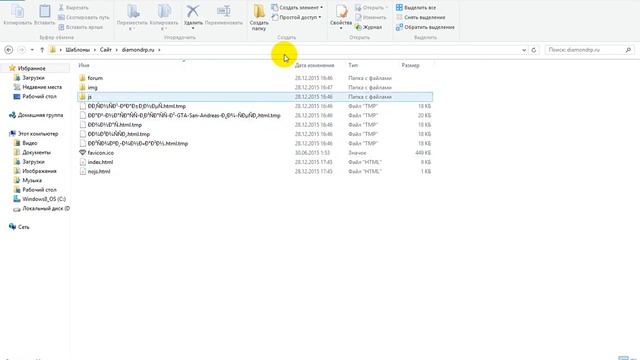Select the favicon.ico file name

[100, 153]
